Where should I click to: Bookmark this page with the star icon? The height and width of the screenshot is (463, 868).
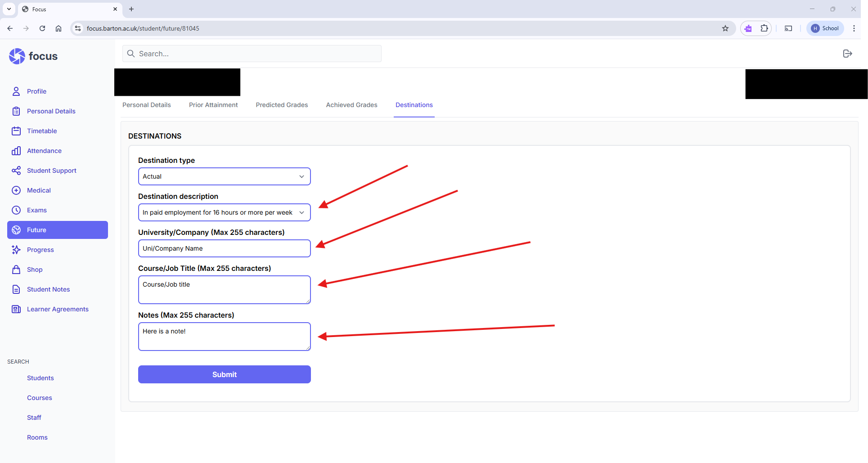pyautogui.click(x=725, y=28)
